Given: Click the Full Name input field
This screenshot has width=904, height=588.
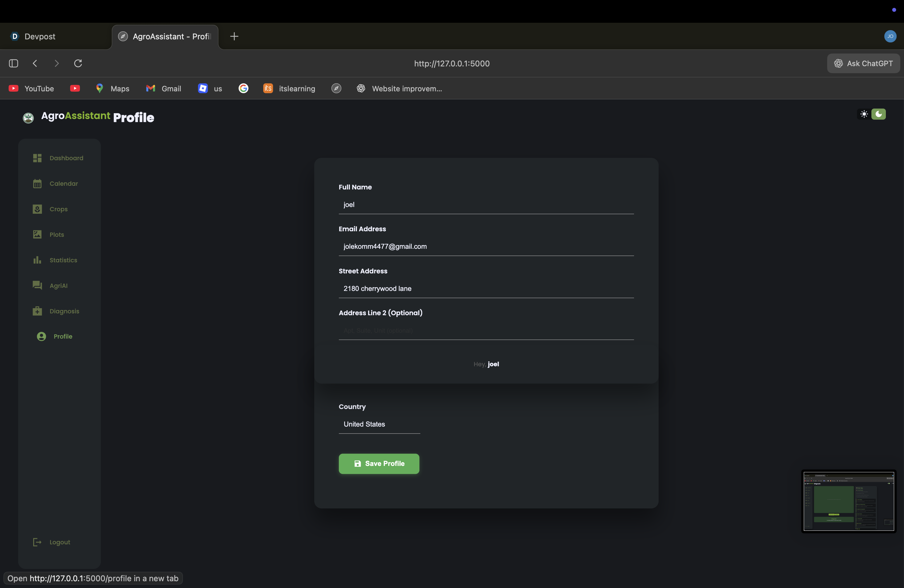Looking at the screenshot, I should point(486,205).
